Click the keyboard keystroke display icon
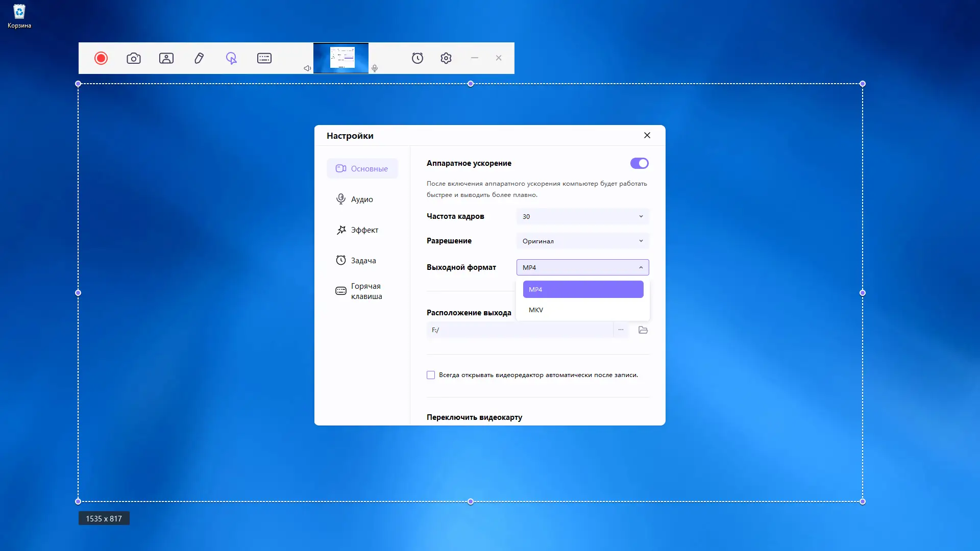The image size is (980, 551). click(264, 58)
